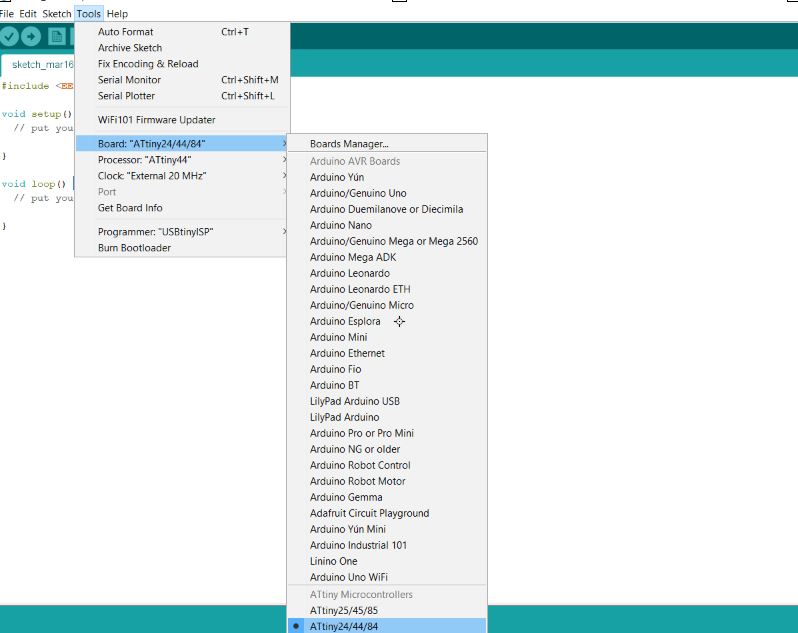Image resolution: width=798 pixels, height=633 pixels.
Task: Launch WiFi101 Firmware Updater
Action: pyautogui.click(x=182, y=120)
